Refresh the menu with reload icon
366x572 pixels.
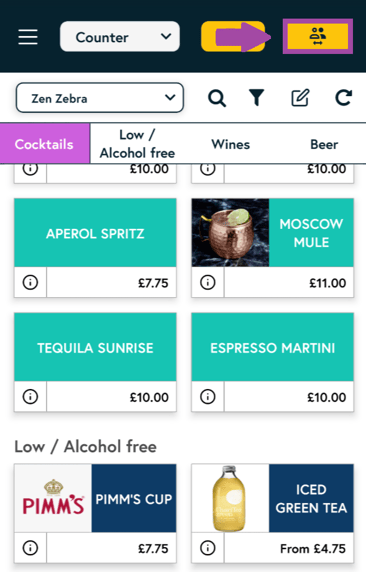click(343, 97)
